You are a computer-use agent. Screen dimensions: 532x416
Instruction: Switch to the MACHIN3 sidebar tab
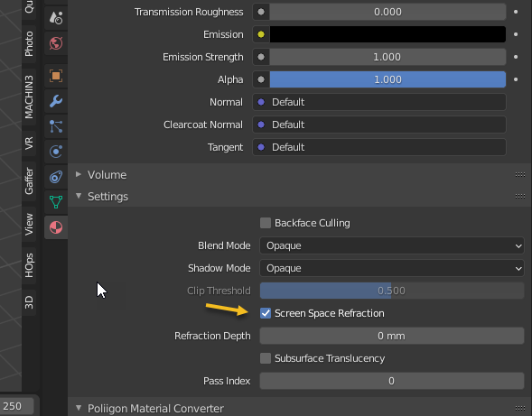pos(29,97)
